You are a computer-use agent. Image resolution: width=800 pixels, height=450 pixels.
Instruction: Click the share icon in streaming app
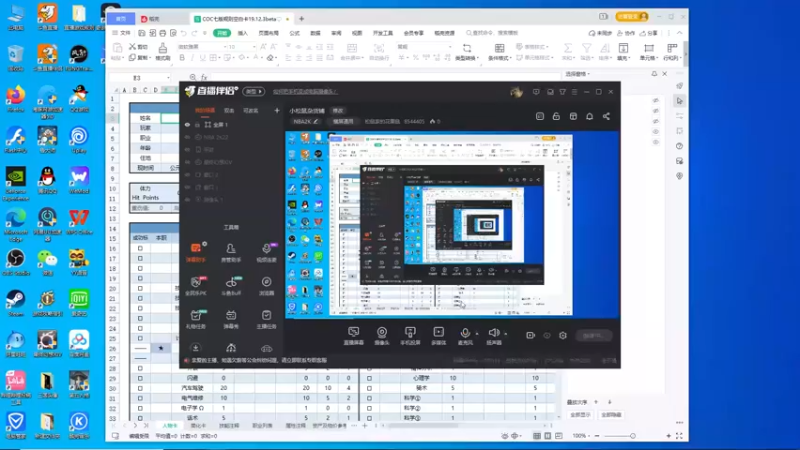606,116
